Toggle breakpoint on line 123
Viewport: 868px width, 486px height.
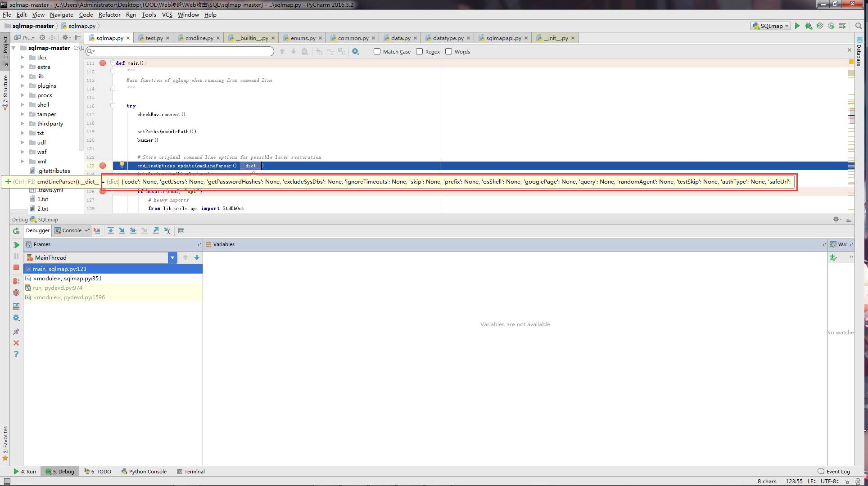coord(103,166)
